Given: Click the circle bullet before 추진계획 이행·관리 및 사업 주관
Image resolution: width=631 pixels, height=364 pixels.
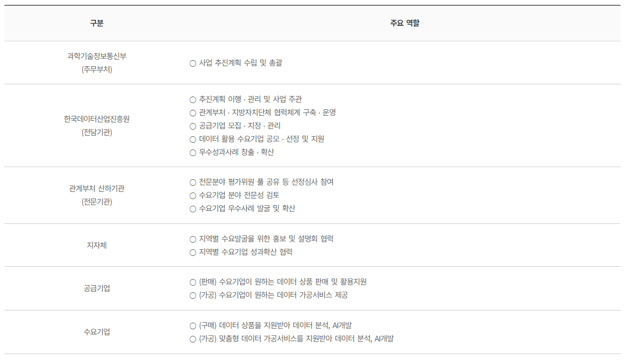Looking at the screenshot, I should (193, 99).
